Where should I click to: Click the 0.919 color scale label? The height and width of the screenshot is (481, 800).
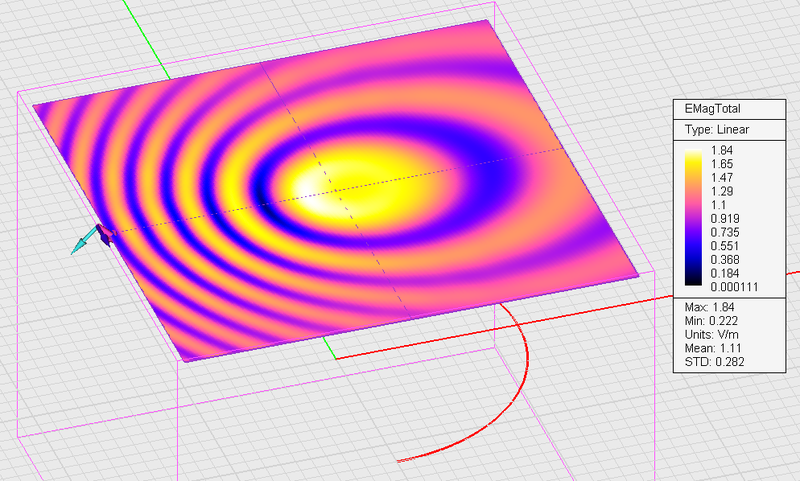724,219
